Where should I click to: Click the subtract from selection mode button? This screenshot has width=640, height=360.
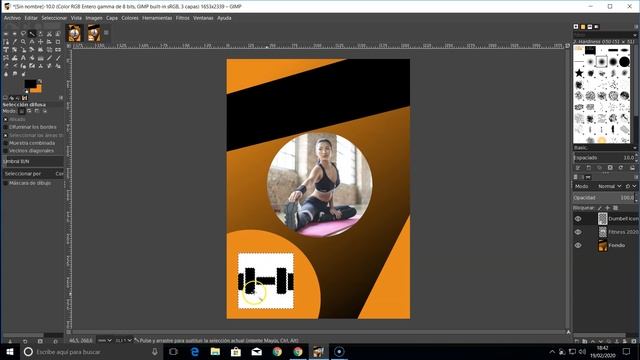[x=36, y=111]
